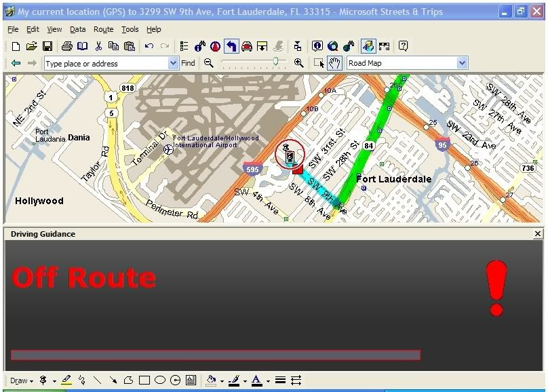Toggle the Pan hand tool

tap(334, 63)
